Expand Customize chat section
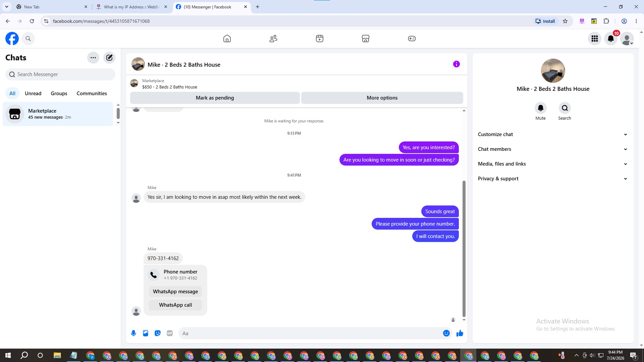This screenshot has width=644, height=362. tap(553, 134)
